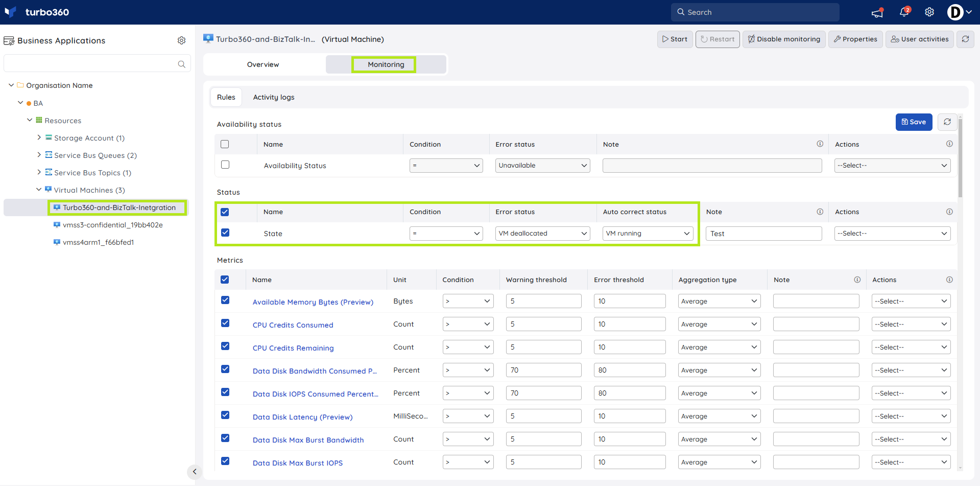This screenshot has height=486, width=980.
Task: Open the CPU Credits Consumed metric link
Action: tap(293, 325)
